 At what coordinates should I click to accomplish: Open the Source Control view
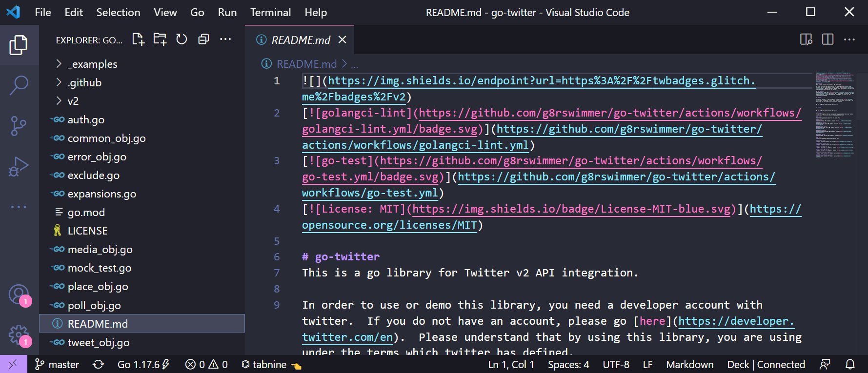[19, 126]
